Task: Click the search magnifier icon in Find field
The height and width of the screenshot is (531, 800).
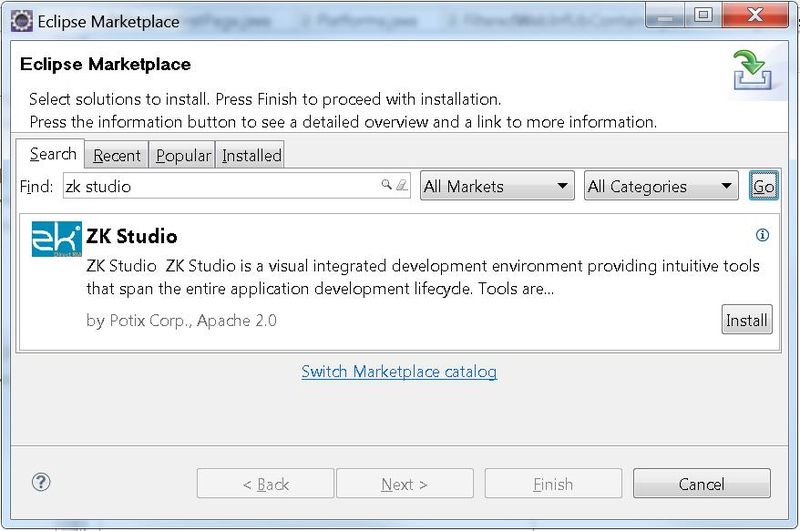Action: pos(386,184)
